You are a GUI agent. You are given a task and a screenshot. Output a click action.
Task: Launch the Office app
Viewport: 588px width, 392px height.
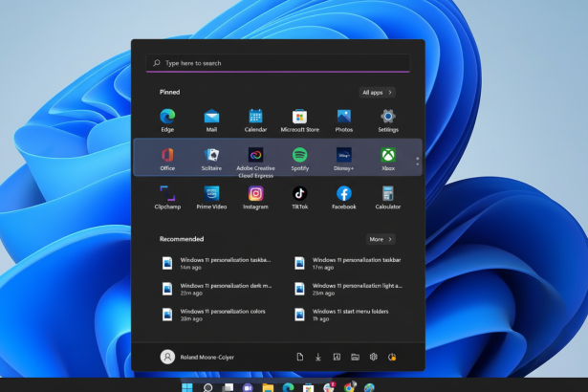(x=167, y=159)
